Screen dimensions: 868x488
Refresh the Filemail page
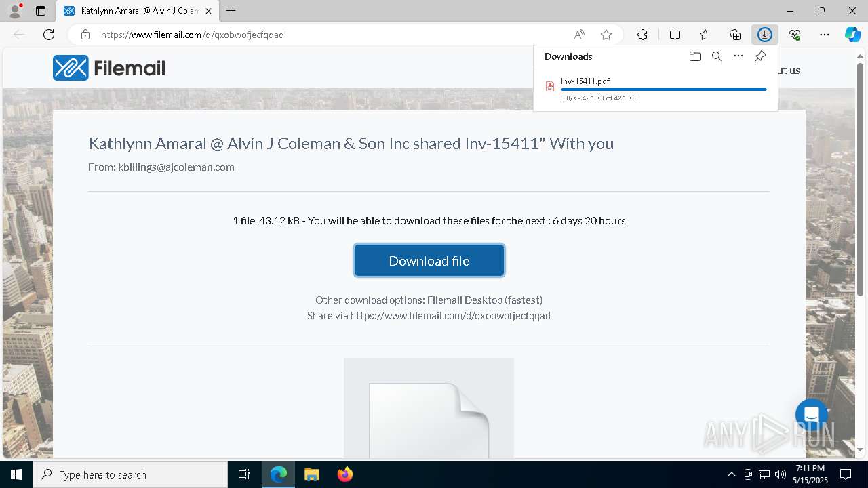49,35
